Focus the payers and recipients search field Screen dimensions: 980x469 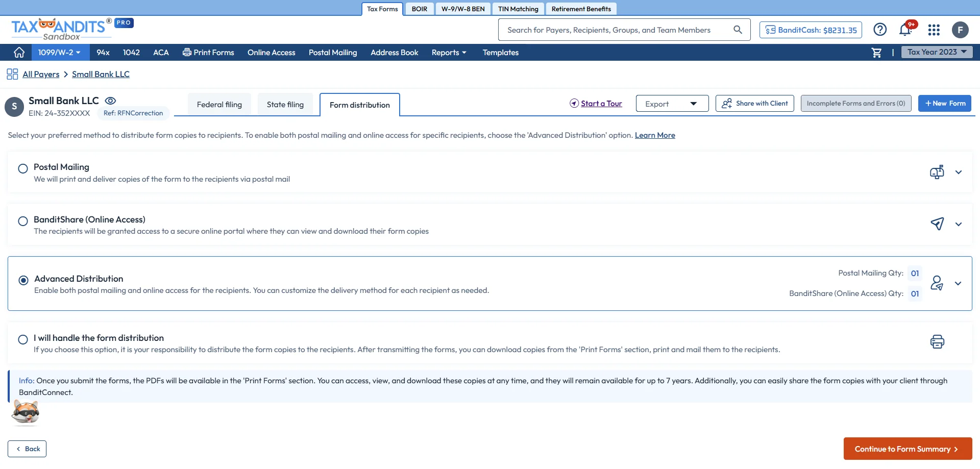[x=624, y=30]
